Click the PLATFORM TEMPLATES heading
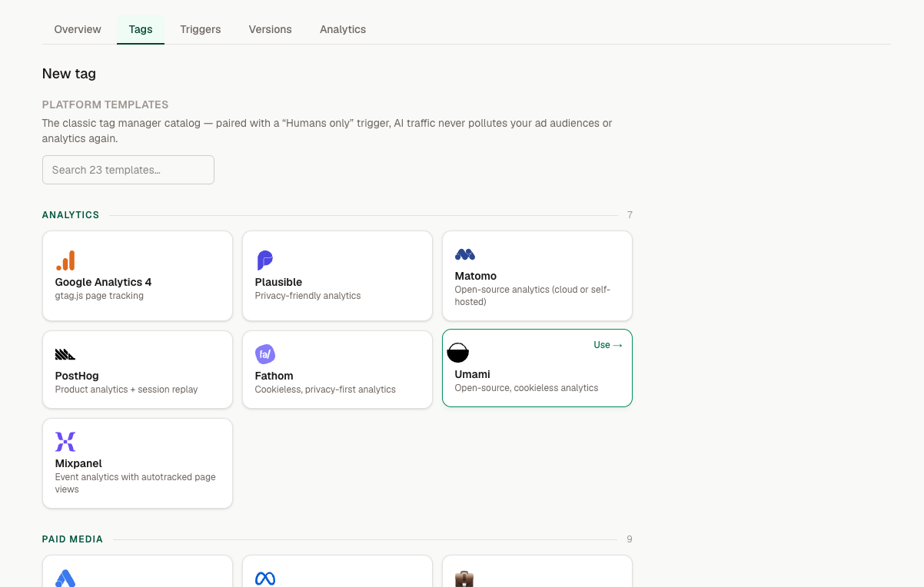Image resolution: width=924 pixels, height=587 pixels. pos(105,104)
